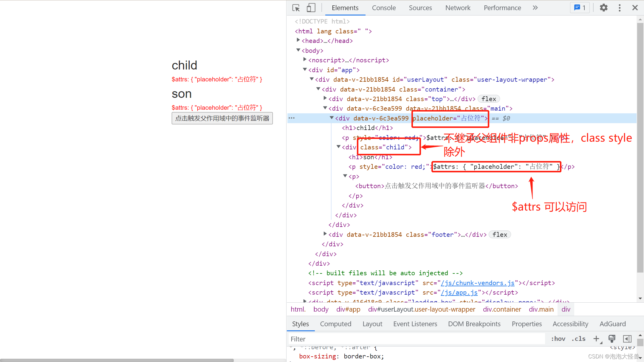644x362 pixels.
Task: Open the AdGuard sub-tab
Action: pos(612,324)
